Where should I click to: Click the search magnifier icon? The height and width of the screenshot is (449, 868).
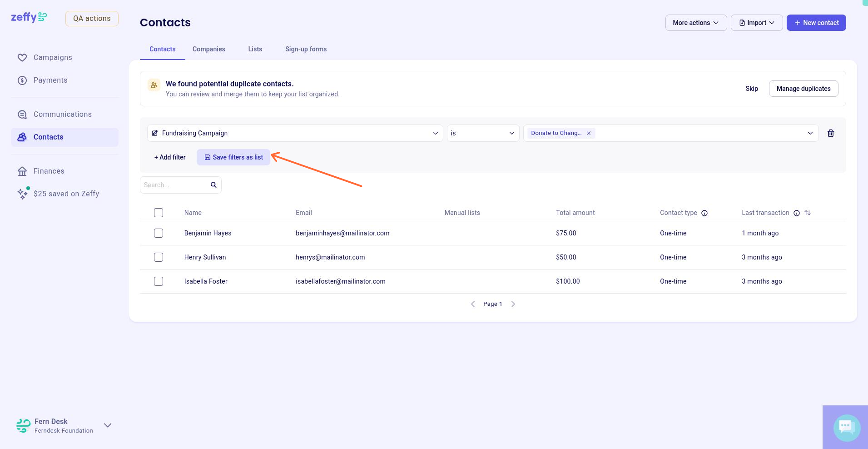click(213, 185)
